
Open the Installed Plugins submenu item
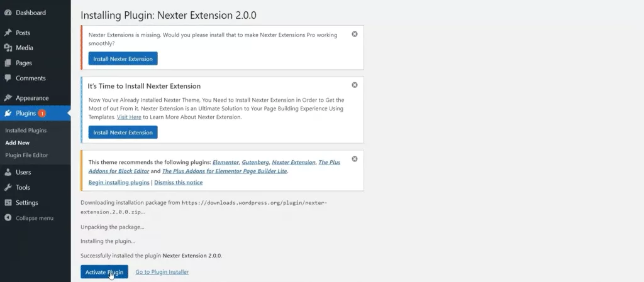tap(26, 131)
